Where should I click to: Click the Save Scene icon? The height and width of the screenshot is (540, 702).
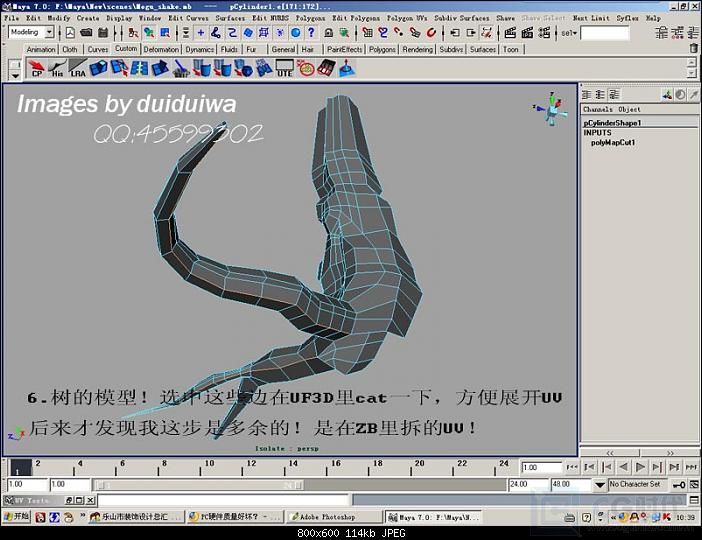103,33
